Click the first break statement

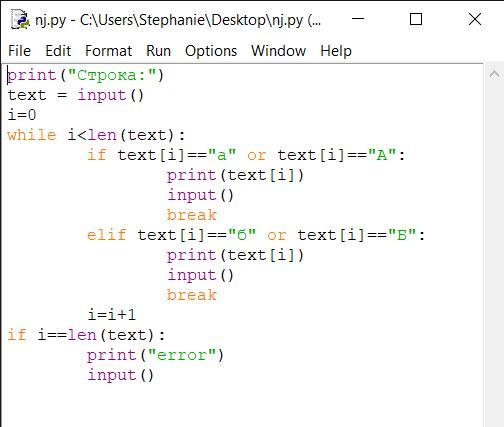click(192, 215)
